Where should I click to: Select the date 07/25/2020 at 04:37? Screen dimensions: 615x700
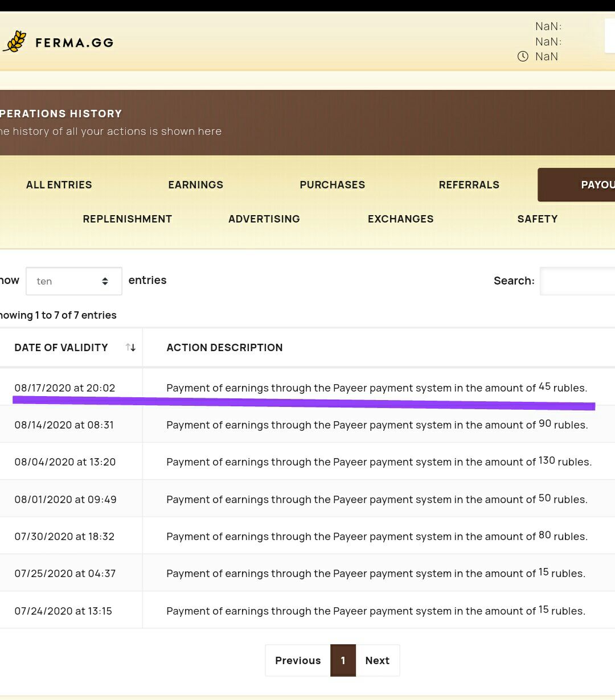(65, 574)
